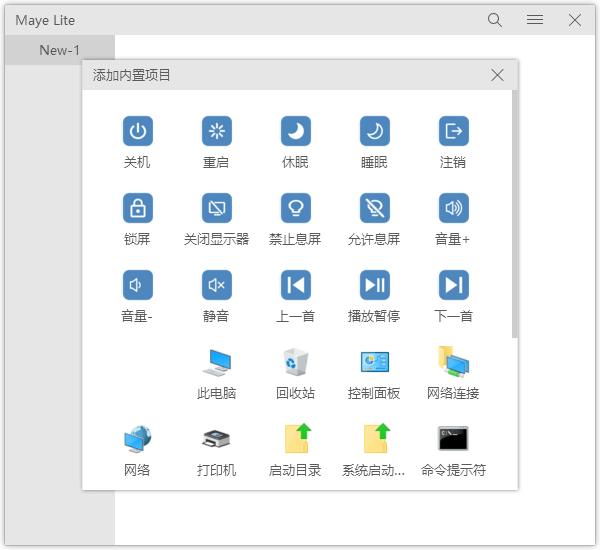Open the New-1 tab
The height and width of the screenshot is (550, 600).
[60, 50]
